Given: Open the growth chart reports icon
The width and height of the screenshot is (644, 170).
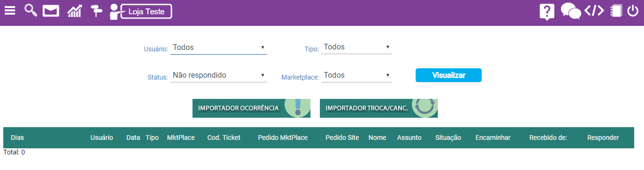Looking at the screenshot, I should 75,11.
